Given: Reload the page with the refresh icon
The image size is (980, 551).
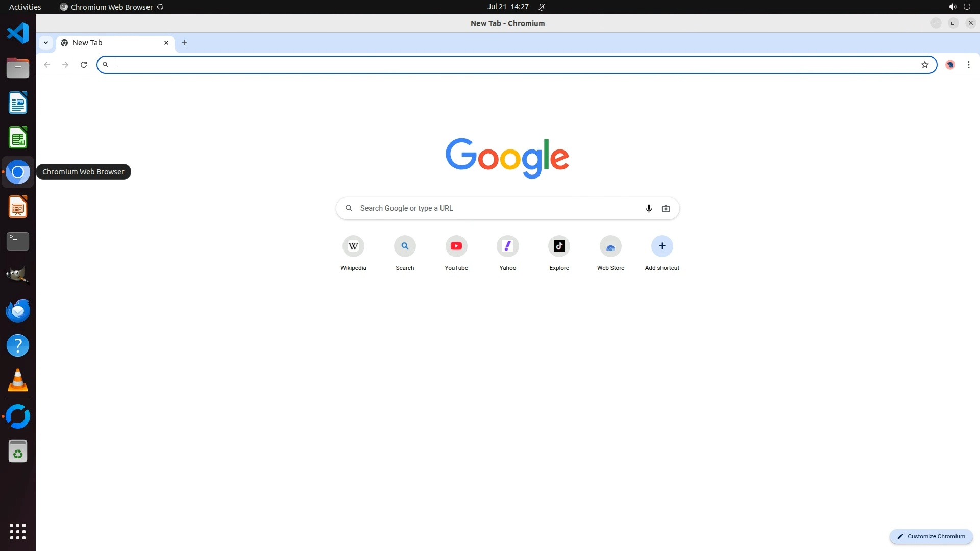Looking at the screenshot, I should pos(84,65).
